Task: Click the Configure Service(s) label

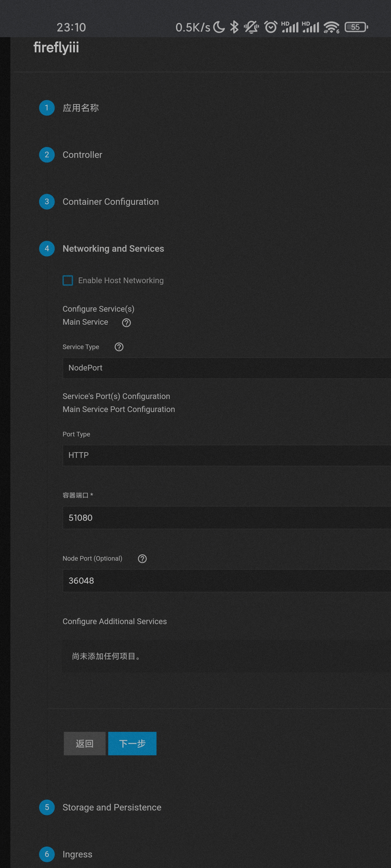Action: point(99,309)
